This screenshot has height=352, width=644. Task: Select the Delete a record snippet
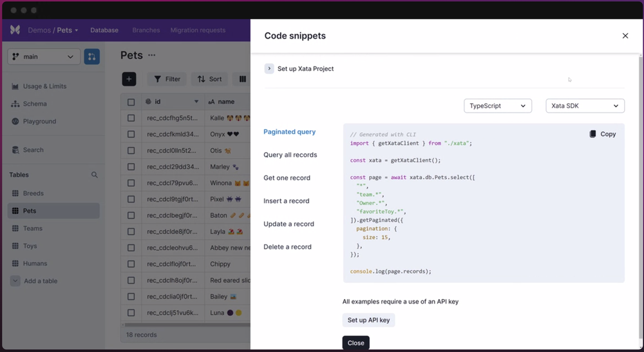(x=287, y=247)
